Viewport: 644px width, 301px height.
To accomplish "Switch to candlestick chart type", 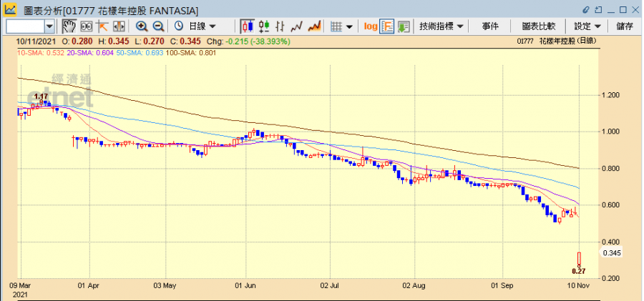I will (247, 26).
